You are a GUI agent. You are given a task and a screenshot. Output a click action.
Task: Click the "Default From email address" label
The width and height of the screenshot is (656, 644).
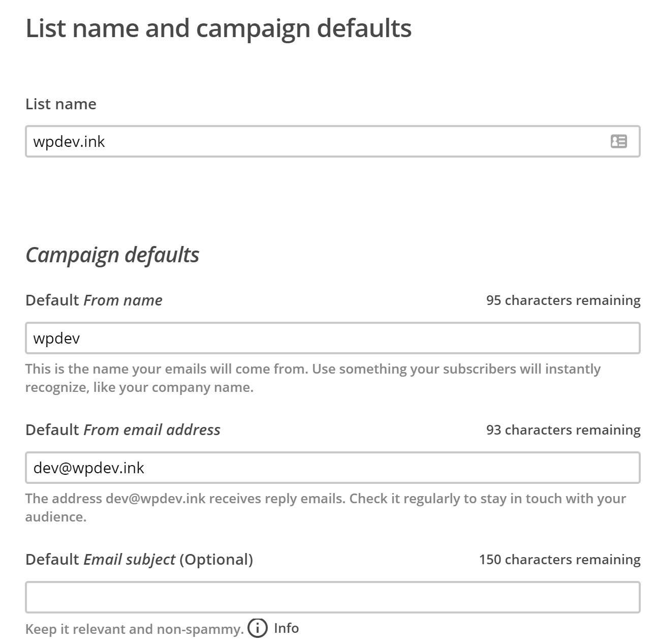click(x=123, y=430)
